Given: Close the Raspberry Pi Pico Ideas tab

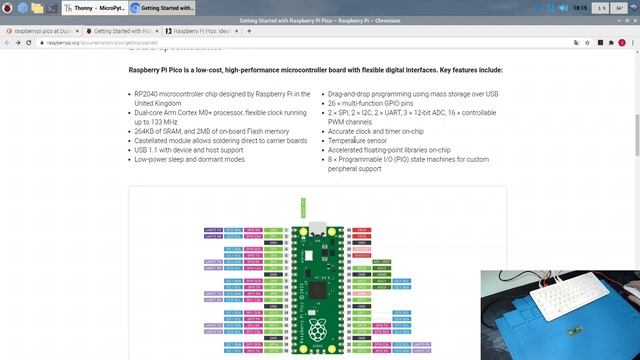Looking at the screenshot, I should coord(236,31).
